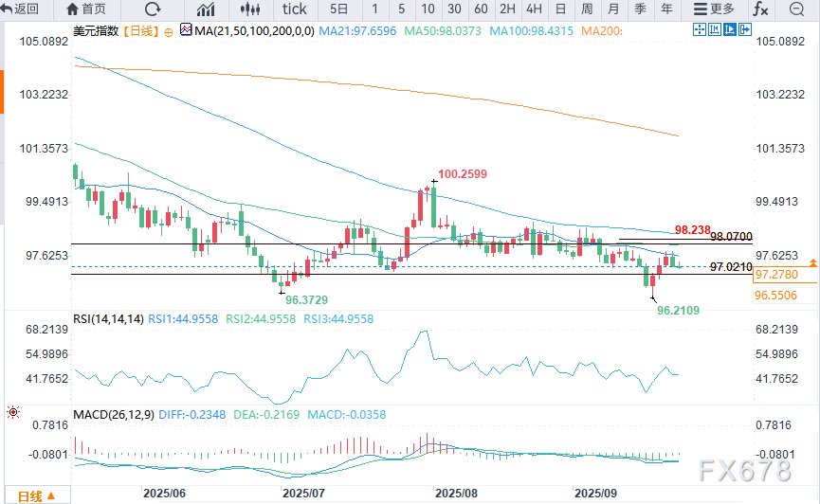
Task: Click the 96.3729 low price marker
Action: pyautogui.click(x=306, y=300)
